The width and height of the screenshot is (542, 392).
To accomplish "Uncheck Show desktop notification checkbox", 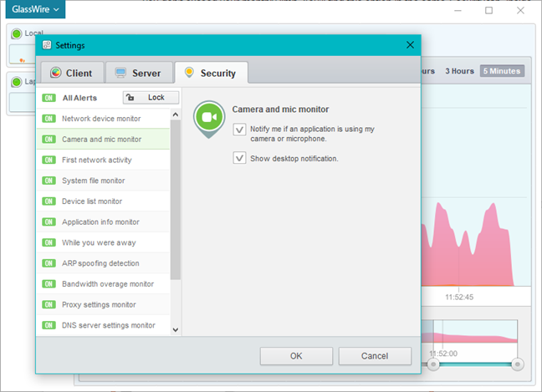I will [x=239, y=158].
